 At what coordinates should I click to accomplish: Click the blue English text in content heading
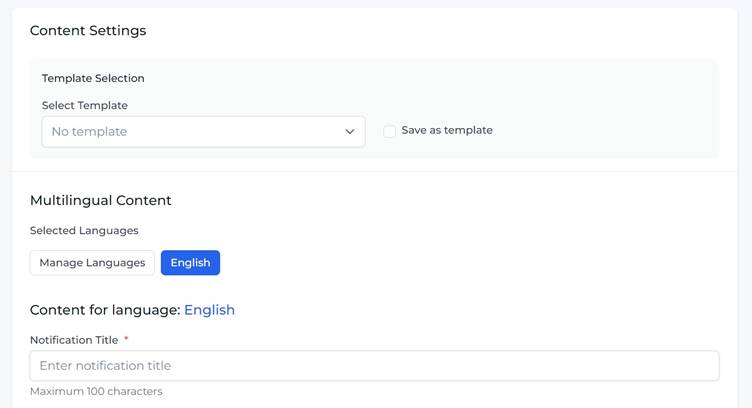[x=209, y=310]
